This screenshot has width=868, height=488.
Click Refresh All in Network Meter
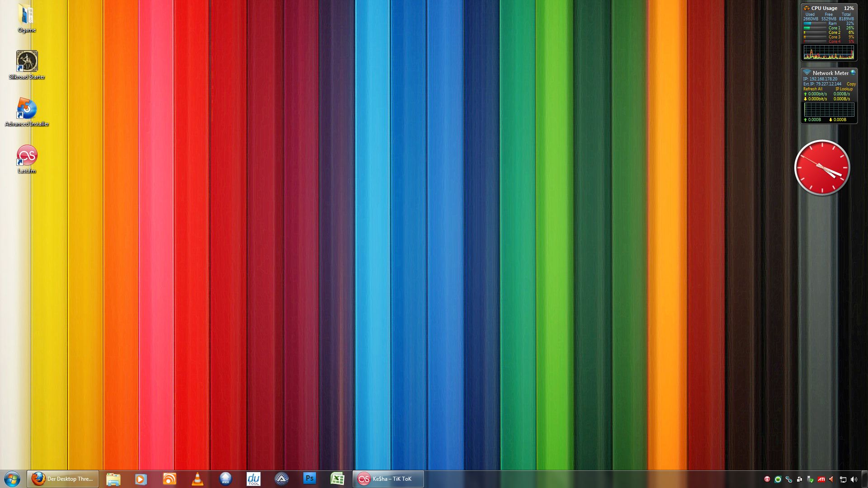(813, 89)
